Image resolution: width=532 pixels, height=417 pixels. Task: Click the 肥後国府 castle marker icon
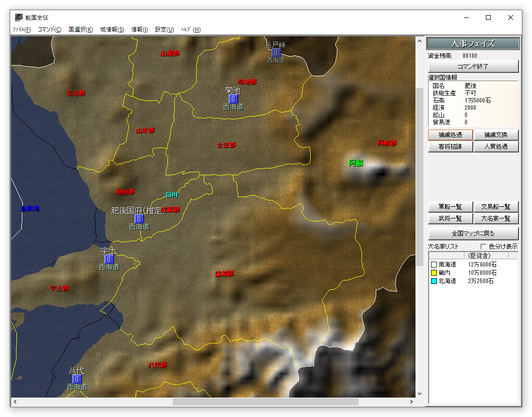tap(139, 219)
